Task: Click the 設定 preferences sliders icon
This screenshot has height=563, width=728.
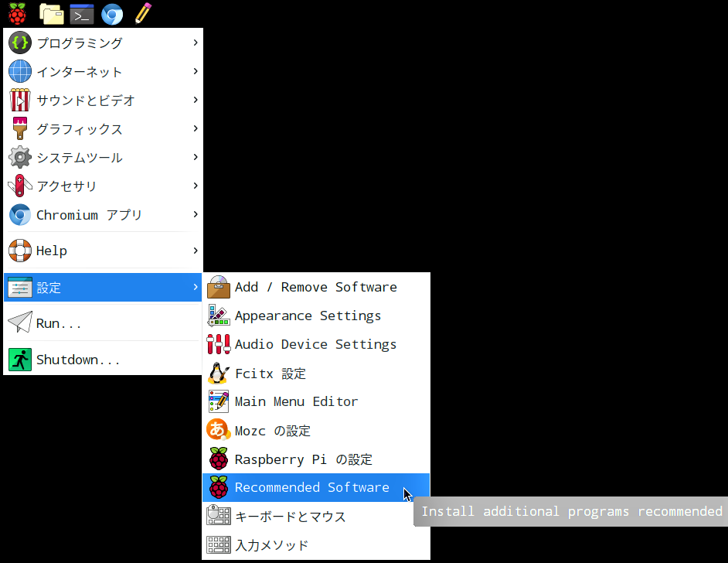Action: click(20, 288)
